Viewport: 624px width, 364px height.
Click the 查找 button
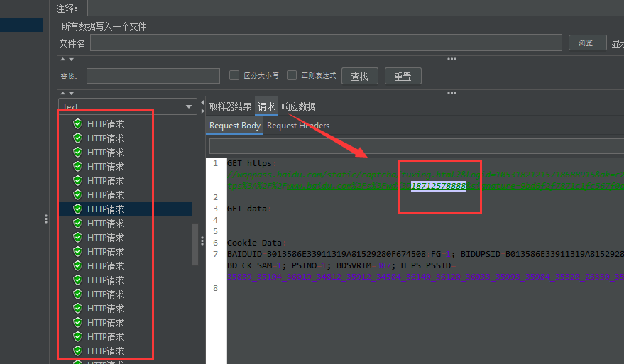pyautogui.click(x=360, y=76)
